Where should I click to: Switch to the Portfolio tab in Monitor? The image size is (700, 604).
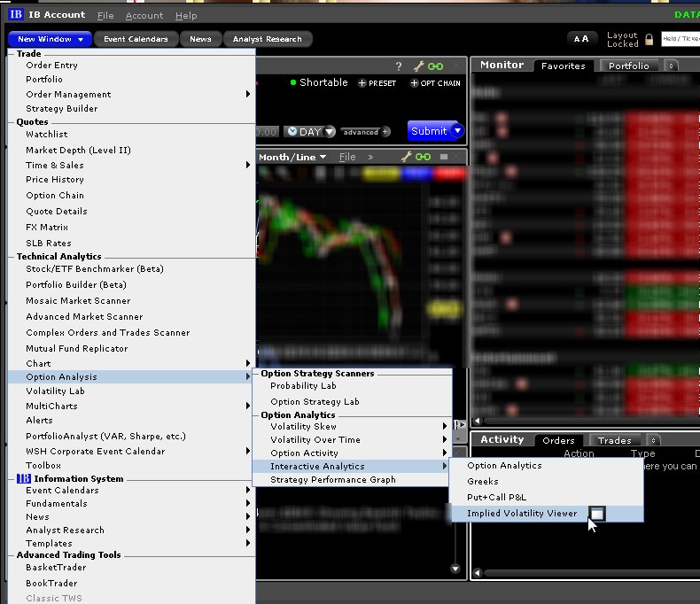tap(628, 66)
